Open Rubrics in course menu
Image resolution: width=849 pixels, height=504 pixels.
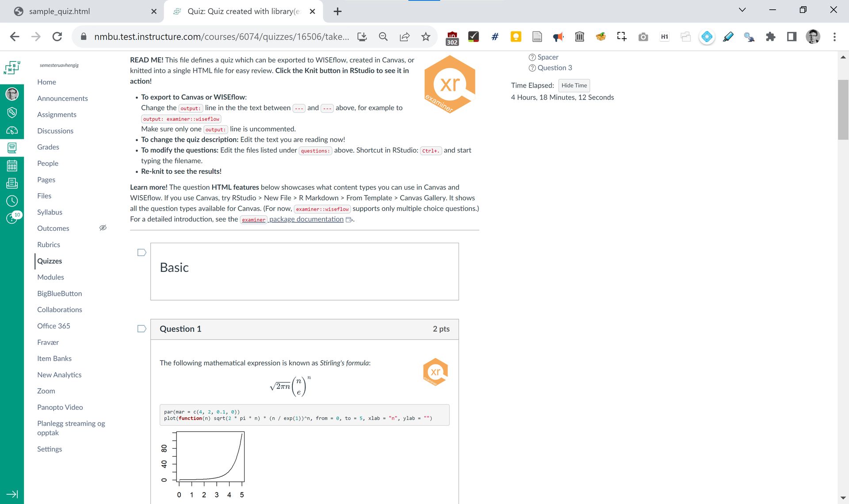coord(49,244)
